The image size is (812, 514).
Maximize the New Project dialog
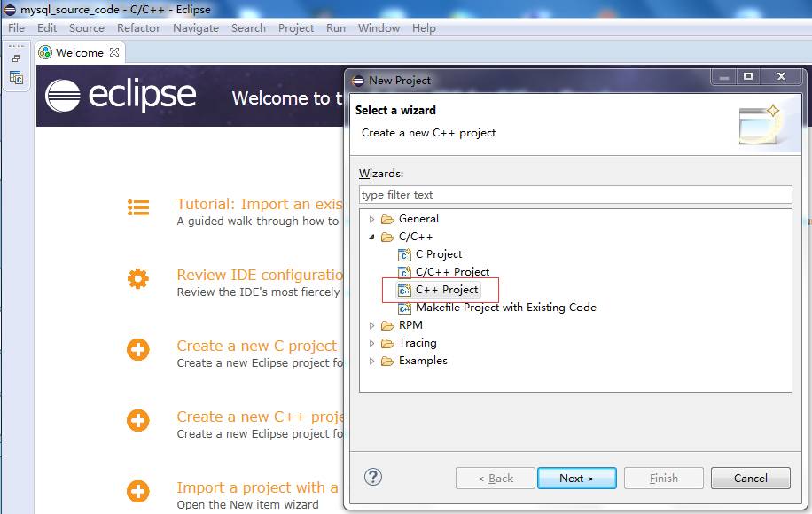[x=748, y=76]
